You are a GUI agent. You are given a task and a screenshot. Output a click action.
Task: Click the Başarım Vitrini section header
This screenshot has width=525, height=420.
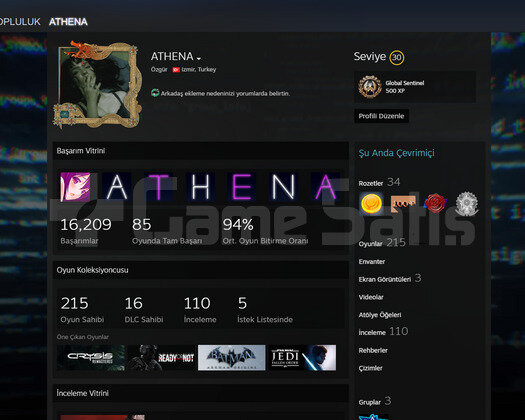pyautogui.click(x=201, y=151)
